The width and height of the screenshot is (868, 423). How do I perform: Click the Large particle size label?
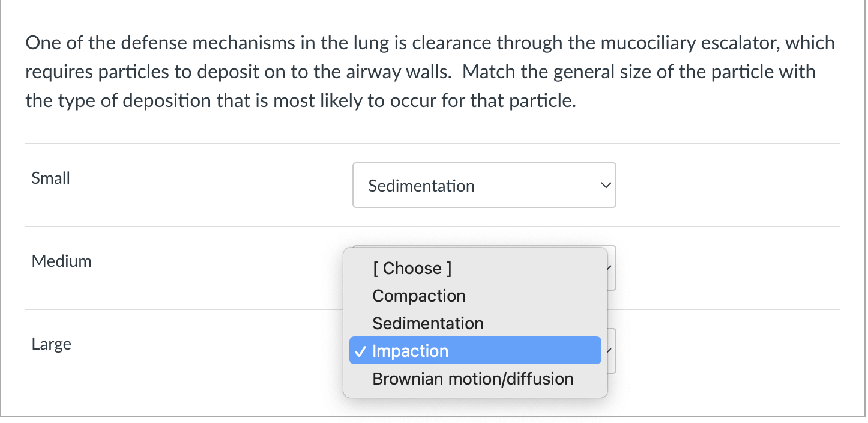pos(52,344)
